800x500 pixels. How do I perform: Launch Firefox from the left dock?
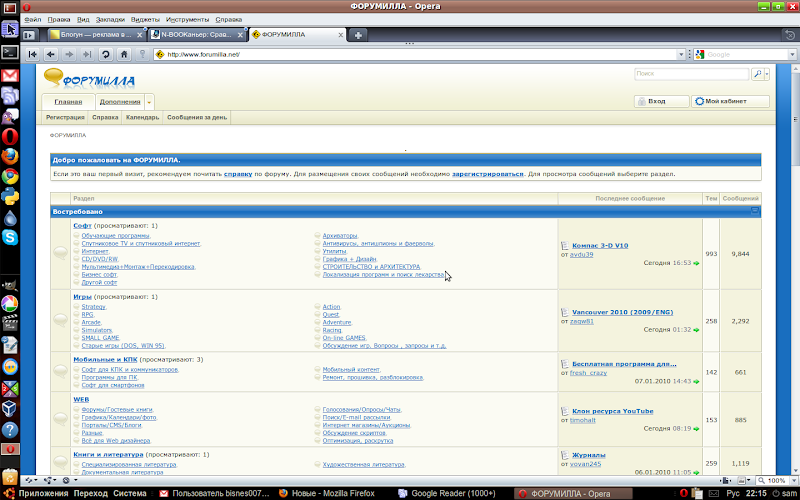tap(10, 157)
